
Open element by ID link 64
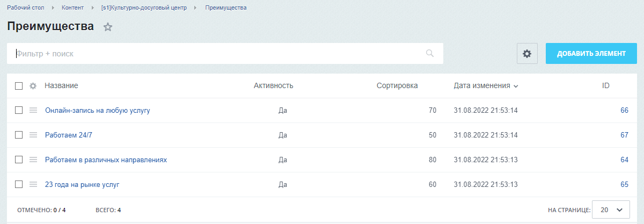624,160
